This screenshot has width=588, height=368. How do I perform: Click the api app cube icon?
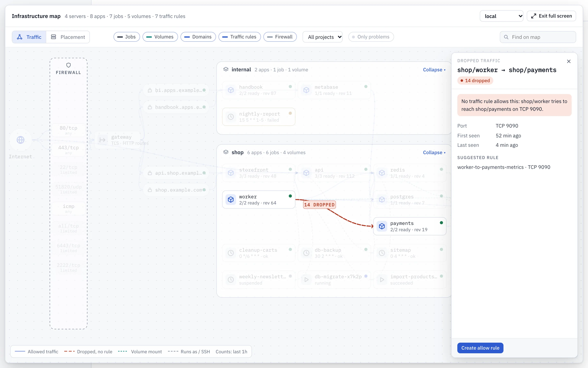[306, 173]
